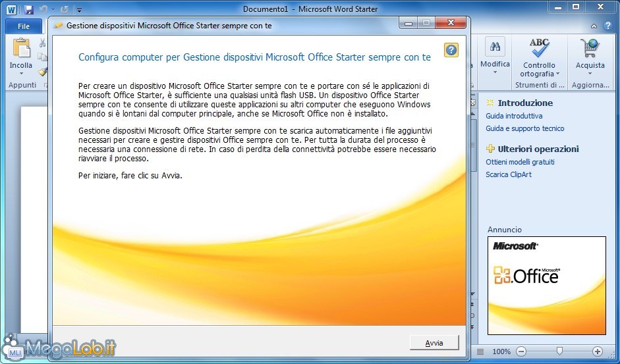Save document with the floppy disk icon

point(28,9)
